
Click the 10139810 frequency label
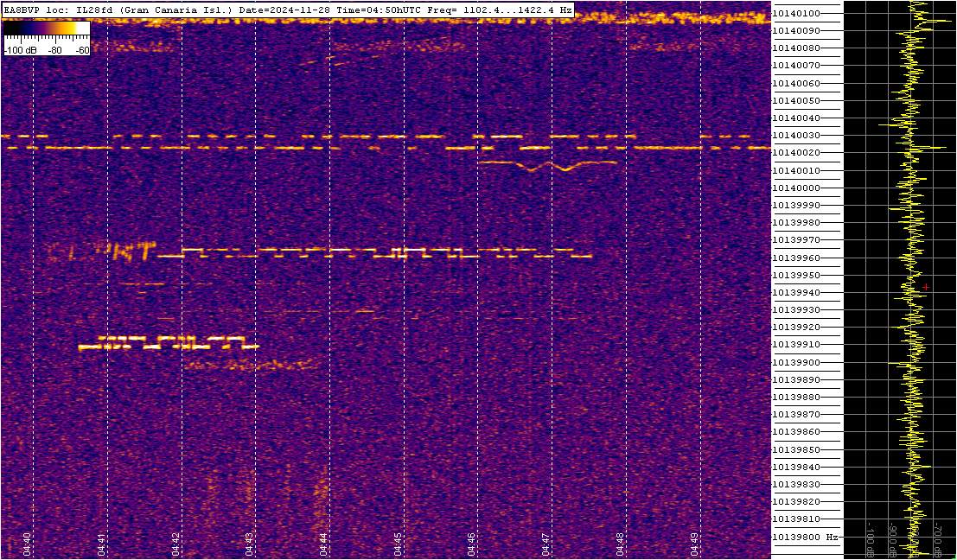coord(796,519)
